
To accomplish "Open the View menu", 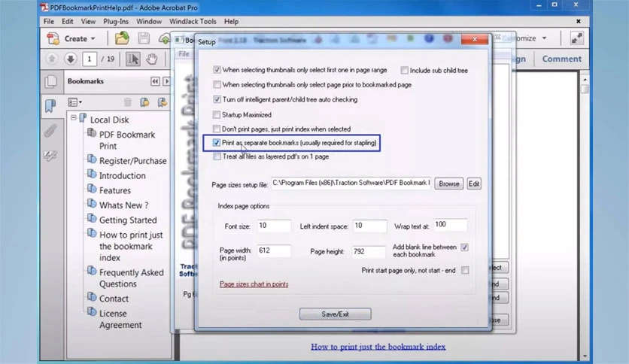I will 88,22.
